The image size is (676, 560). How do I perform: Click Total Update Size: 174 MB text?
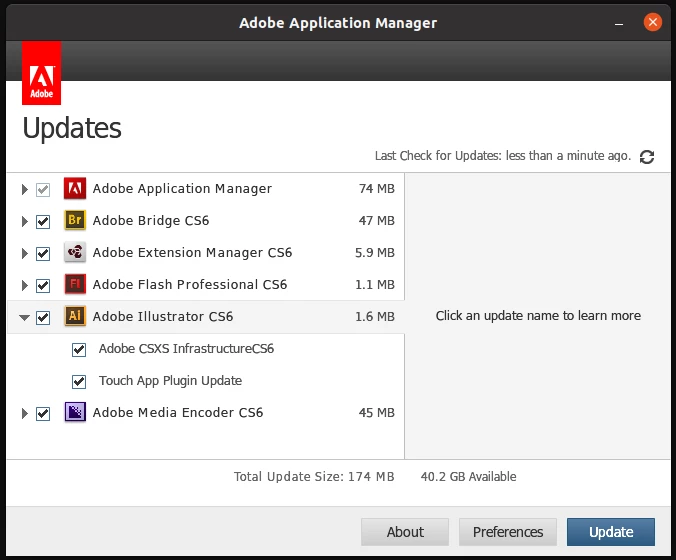[x=314, y=477]
